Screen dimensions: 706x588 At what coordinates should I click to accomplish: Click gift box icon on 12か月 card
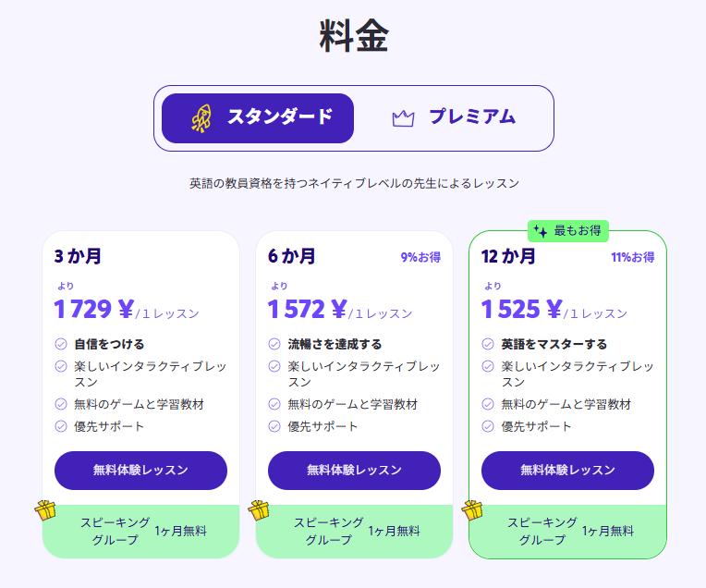coord(472,510)
